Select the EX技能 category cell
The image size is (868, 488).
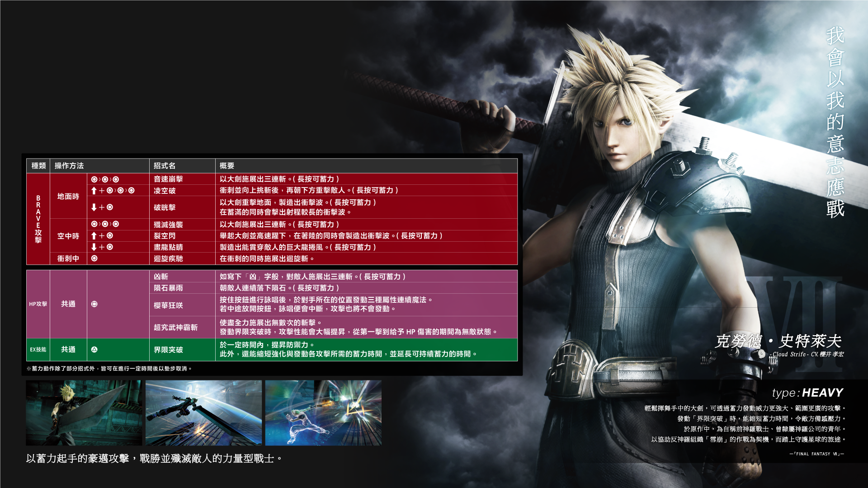[x=38, y=350]
